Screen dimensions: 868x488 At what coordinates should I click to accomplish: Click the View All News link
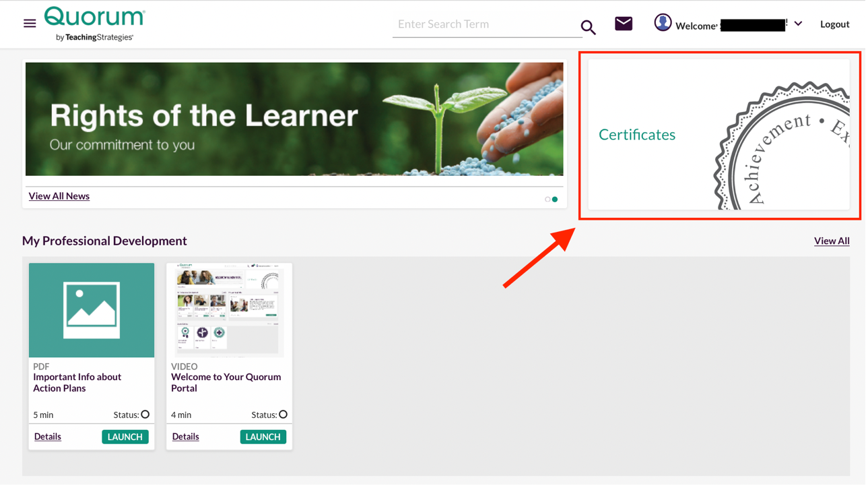click(x=59, y=195)
